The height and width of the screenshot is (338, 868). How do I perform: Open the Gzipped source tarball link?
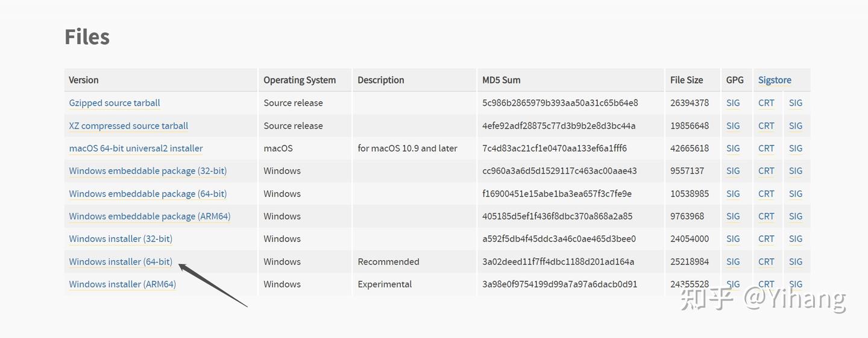[x=115, y=103]
